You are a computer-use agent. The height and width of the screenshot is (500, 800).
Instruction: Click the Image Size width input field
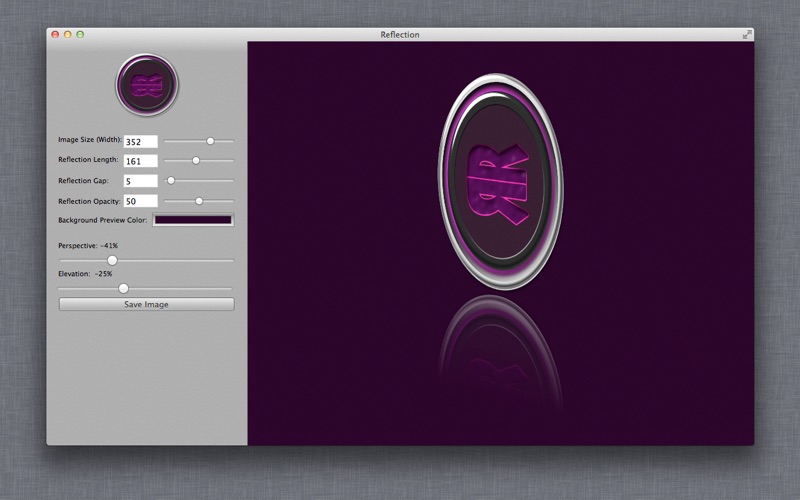point(140,141)
